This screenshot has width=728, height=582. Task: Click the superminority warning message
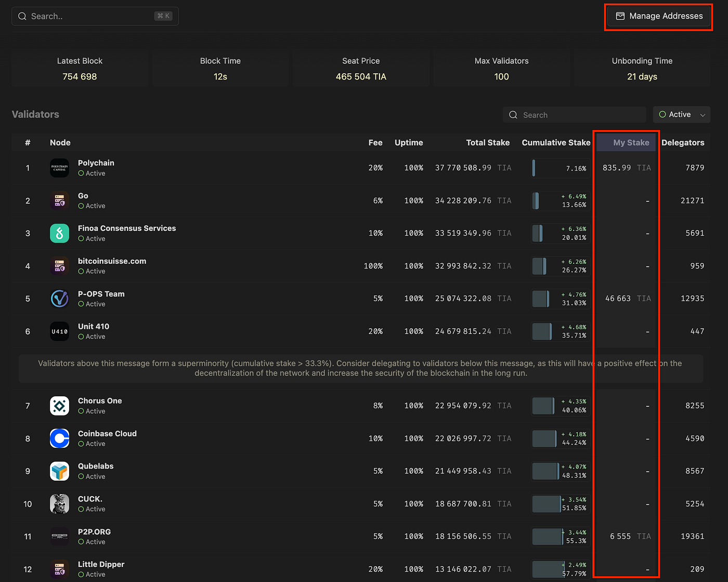361,368
